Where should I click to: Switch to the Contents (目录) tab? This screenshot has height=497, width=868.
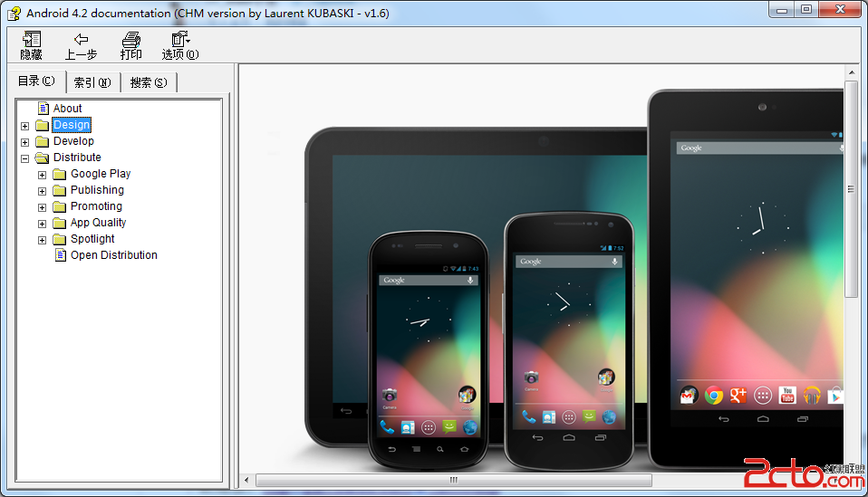[36, 81]
